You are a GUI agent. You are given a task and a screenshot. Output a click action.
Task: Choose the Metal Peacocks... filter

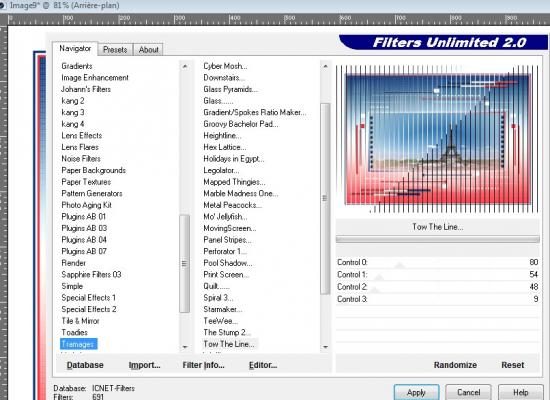tap(232, 205)
